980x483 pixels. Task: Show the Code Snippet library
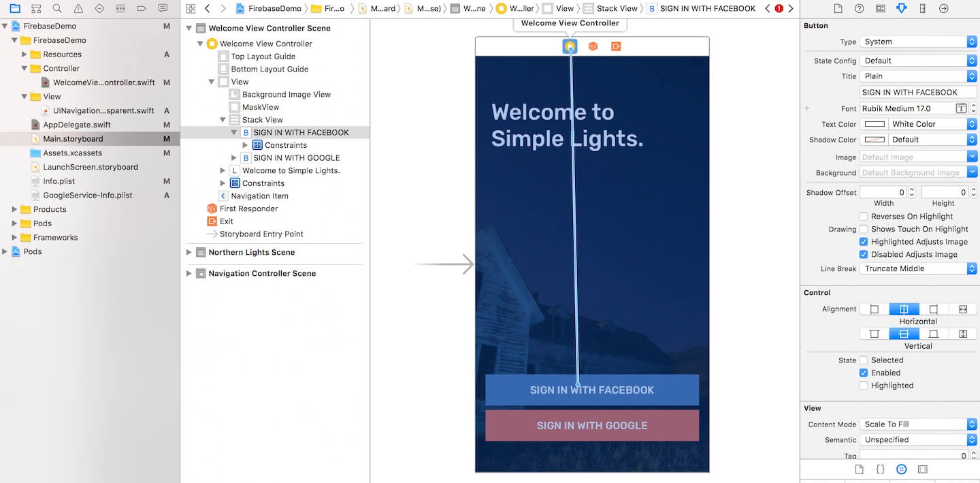coord(880,469)
